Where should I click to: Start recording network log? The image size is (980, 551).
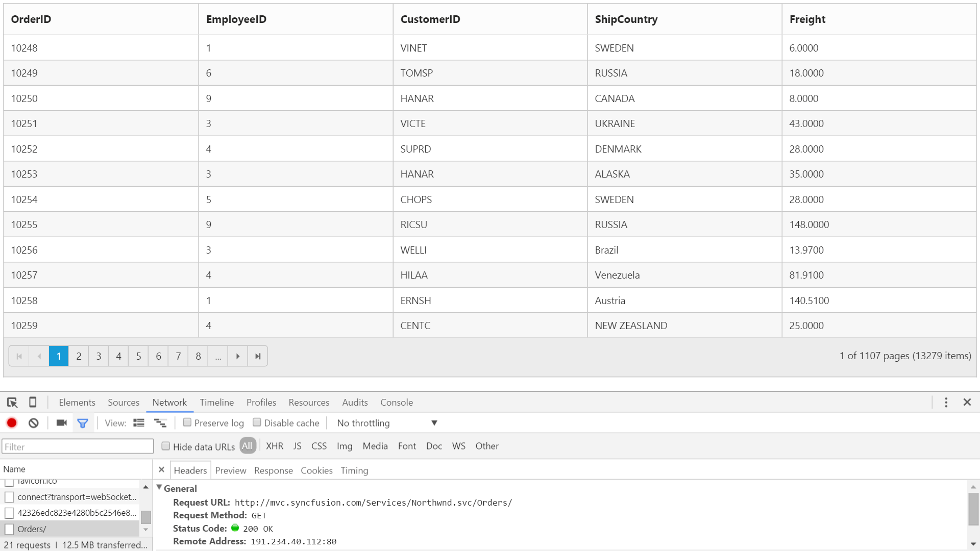coord(12,422)
